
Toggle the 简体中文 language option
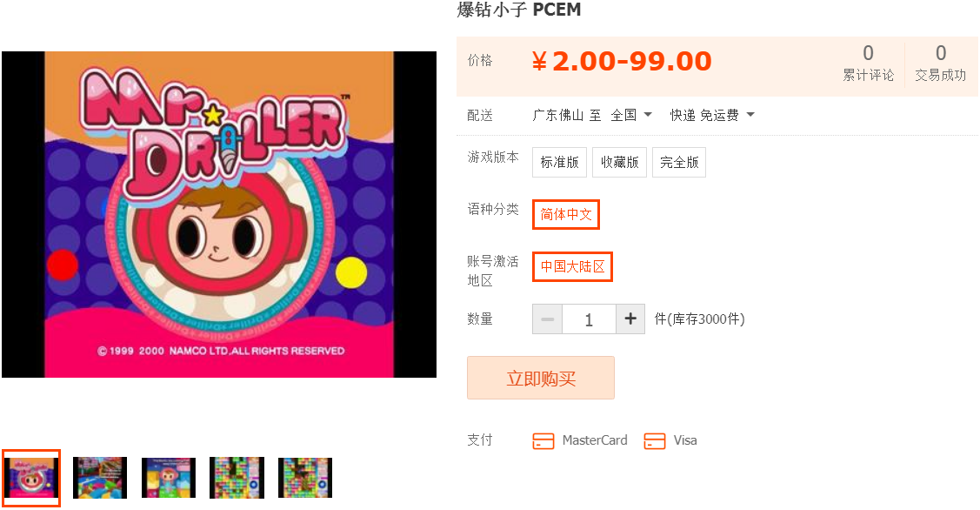tap(565, 214)
